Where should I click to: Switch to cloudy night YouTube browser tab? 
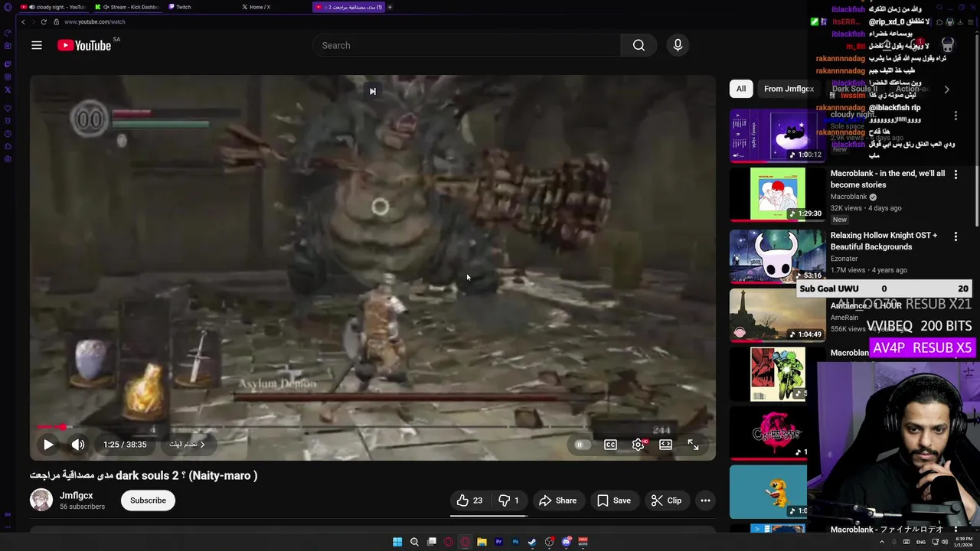(53, 7)
